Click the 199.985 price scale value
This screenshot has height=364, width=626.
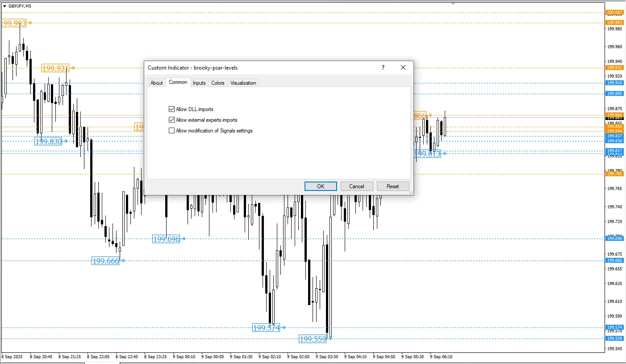tap(615, 29)
